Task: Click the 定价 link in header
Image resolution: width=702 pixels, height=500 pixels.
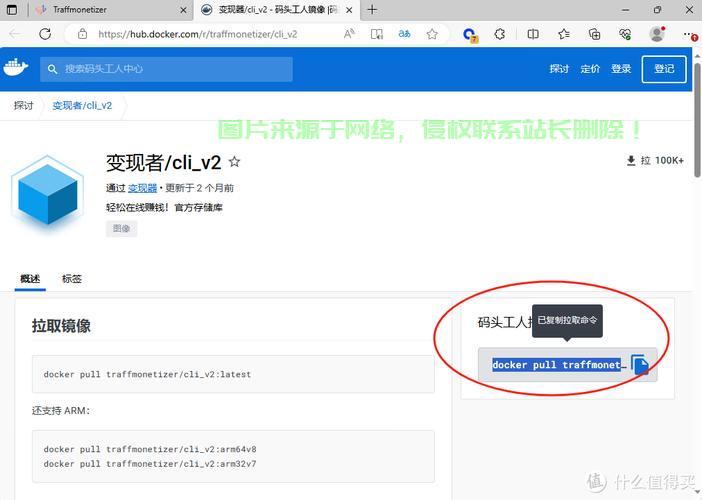Action: tap(590, 69)
